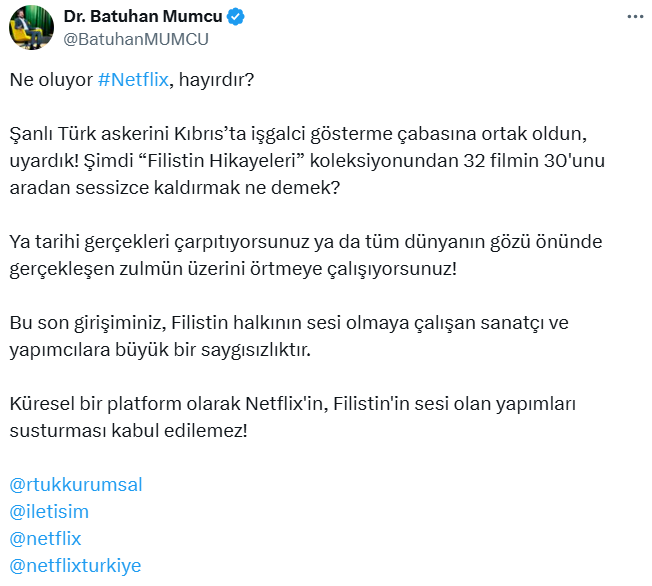Open the Dr. Batuhan Mumcu display name
The image size is (652, 586).
click(143, 16)
